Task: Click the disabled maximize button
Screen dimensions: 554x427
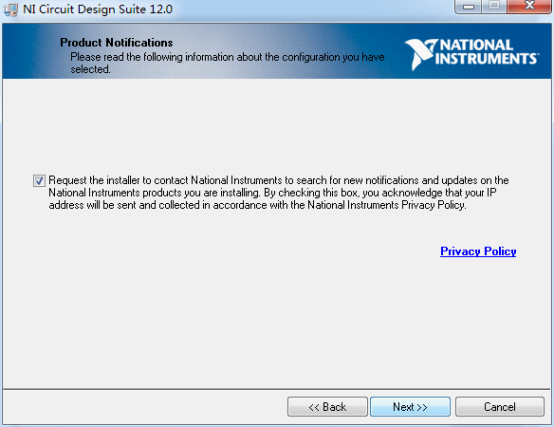Action: click(494, 6)
